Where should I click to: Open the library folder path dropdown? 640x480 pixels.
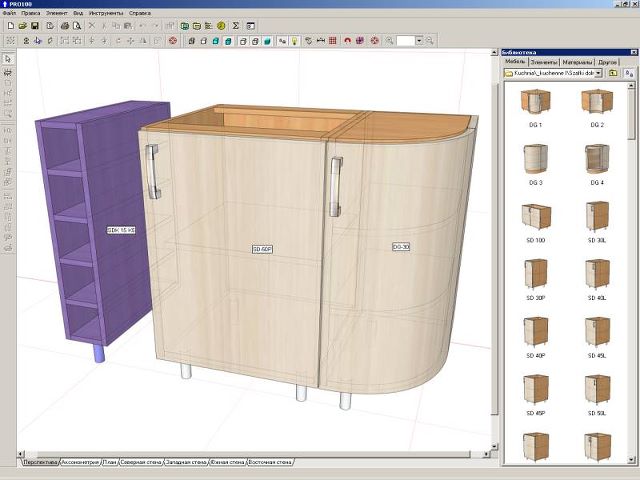tap(599, 73)
